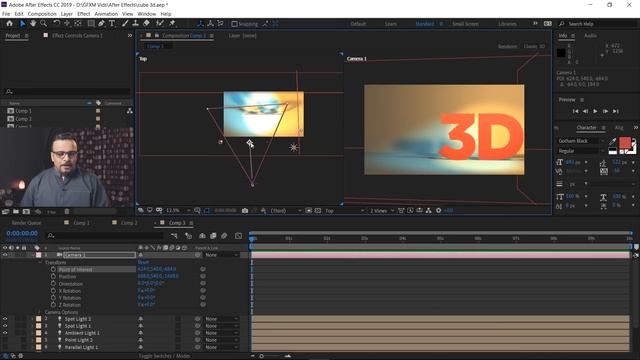The width and height of the screenshot is (640, 360).
Task: Open the Effect menu
Action: (83, 14)
